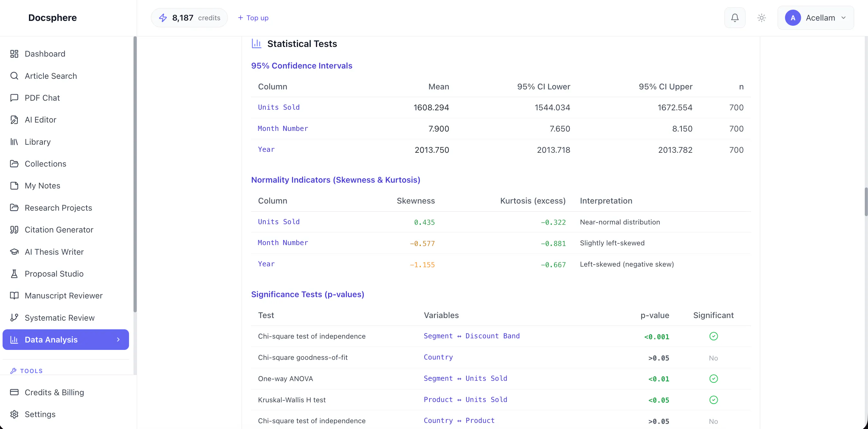Image resolution: width=868 pixels, height=429 pixels.
Task: Open Manuscript Reviewer menu item
Action: tap(66, 295)
